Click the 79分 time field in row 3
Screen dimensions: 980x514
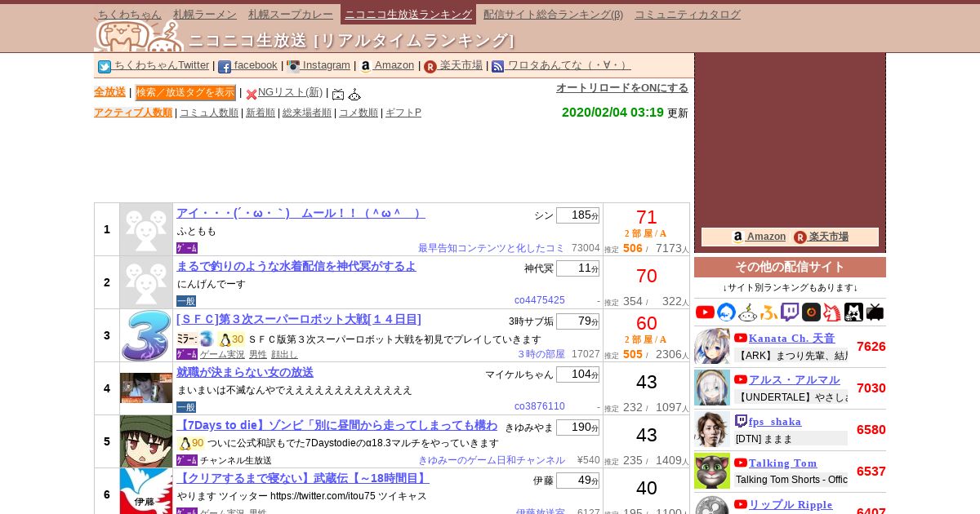pos(577,321)
